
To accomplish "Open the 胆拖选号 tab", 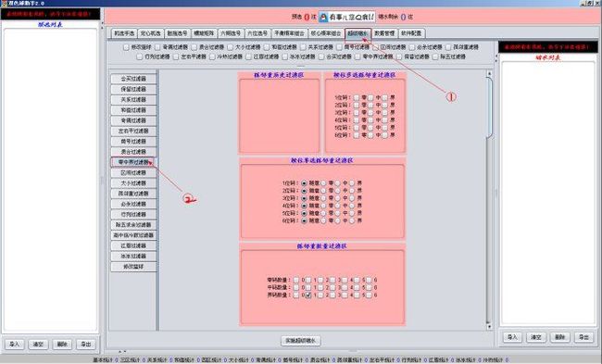I will [177, 33].
